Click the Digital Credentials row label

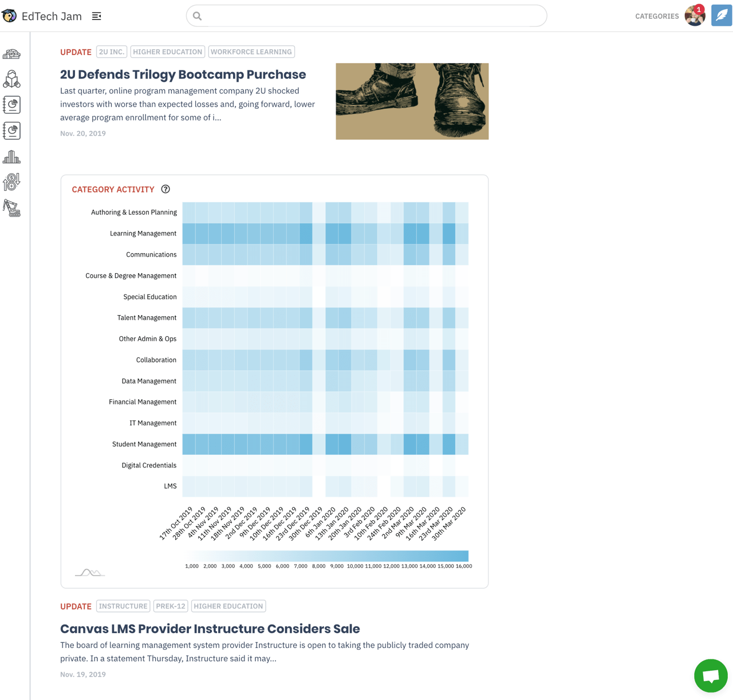149,466
